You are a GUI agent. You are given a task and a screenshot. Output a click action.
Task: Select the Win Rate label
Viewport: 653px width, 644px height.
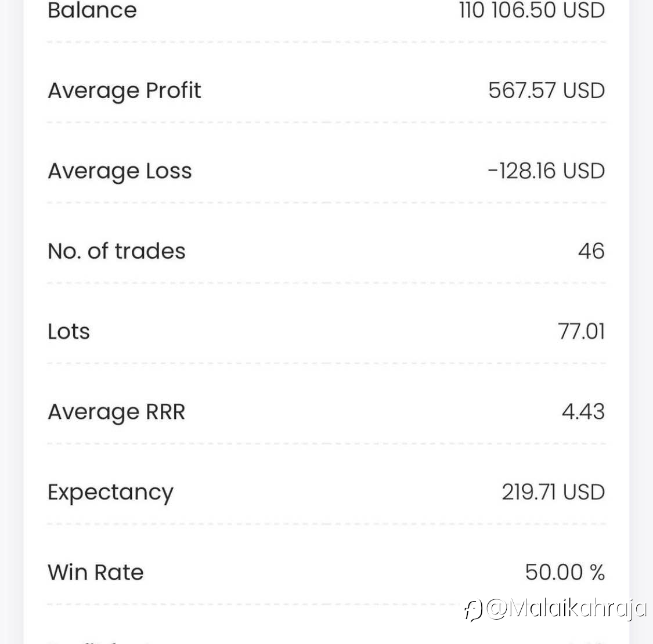click(x=95, y=573)
